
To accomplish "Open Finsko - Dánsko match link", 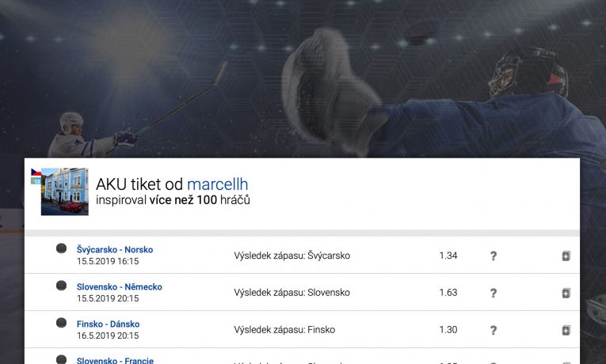I will (x=108, y=324).
